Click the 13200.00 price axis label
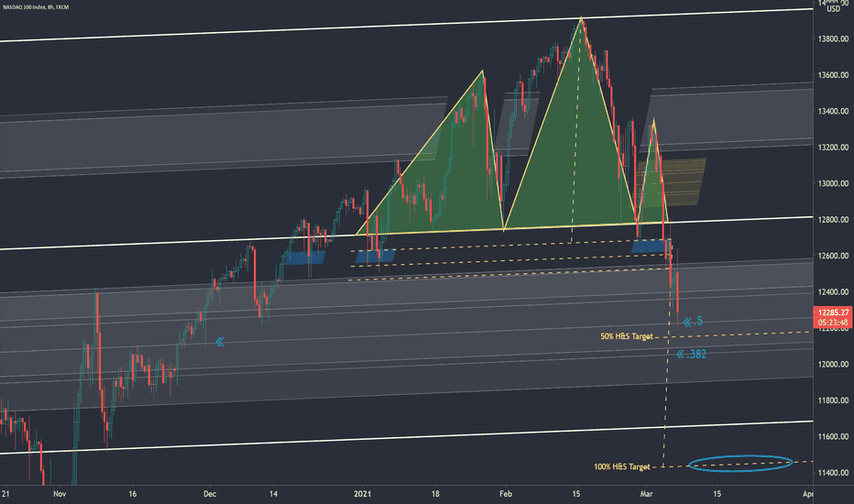Image resolution: width=854 pixels, height=504 pixels. coord(833,148)
